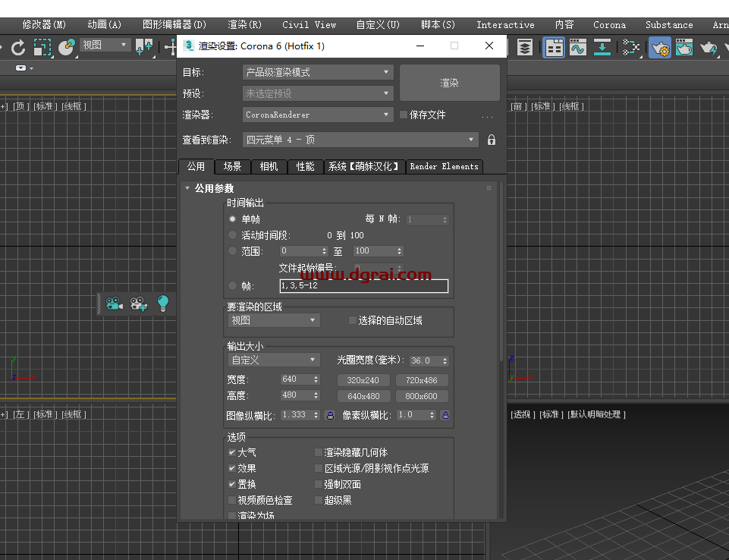Uncheck the 置换 option
Viewport: 729px width, 560px height.
coord(231,484)
